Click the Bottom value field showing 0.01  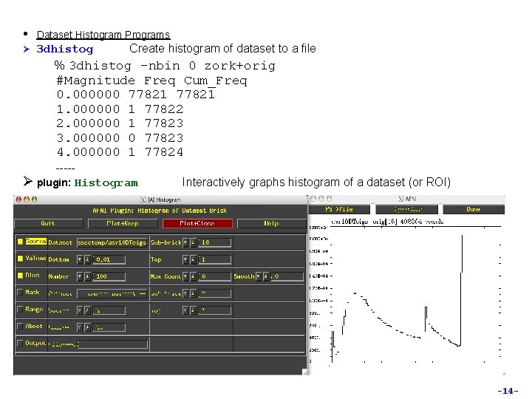[x=109, y=259]
